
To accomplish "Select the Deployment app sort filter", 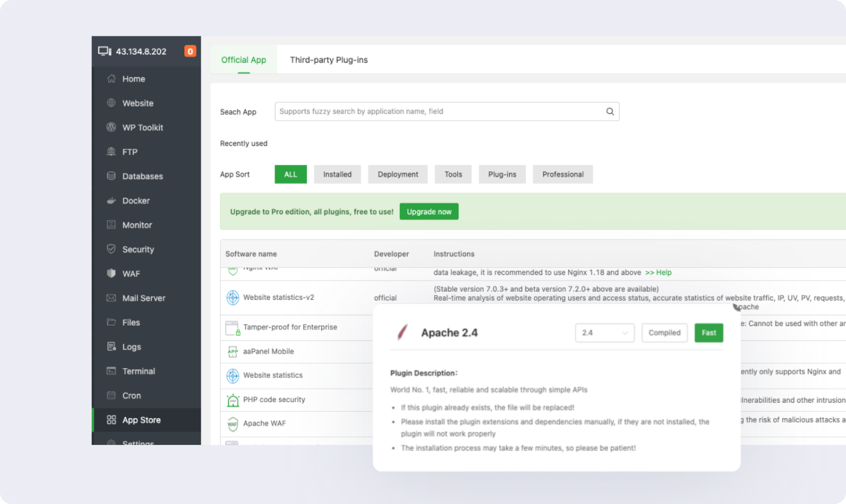I will [x=398, y=174].
